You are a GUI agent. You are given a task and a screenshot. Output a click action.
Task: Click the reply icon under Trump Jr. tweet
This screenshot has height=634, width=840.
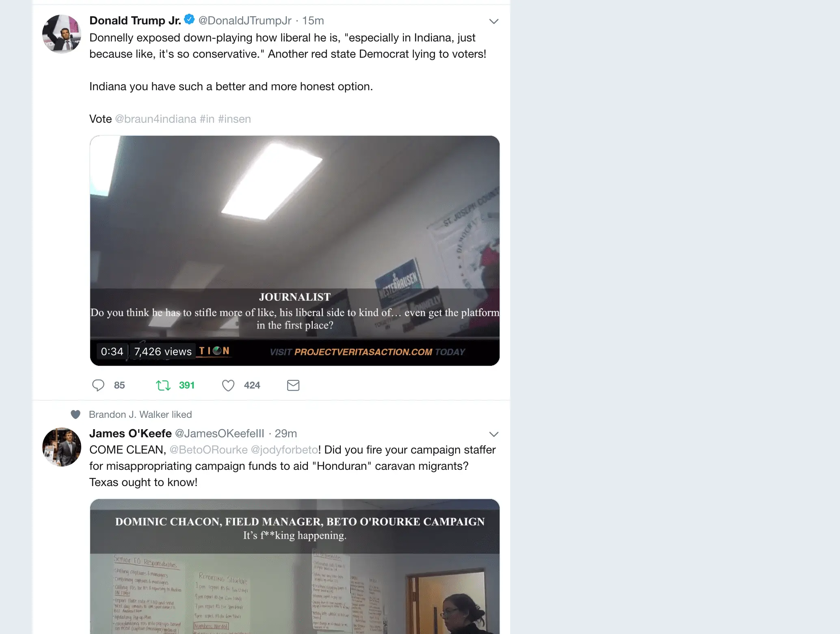point(98,385)
